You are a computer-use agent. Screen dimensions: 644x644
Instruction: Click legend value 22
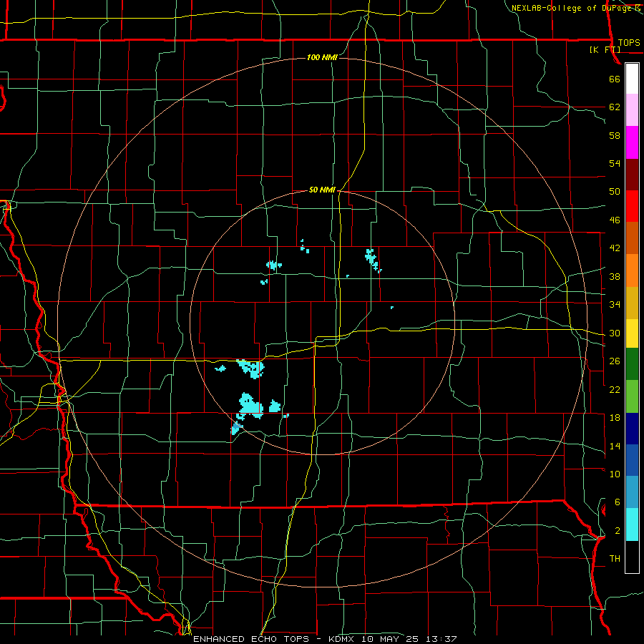(615, 389)
